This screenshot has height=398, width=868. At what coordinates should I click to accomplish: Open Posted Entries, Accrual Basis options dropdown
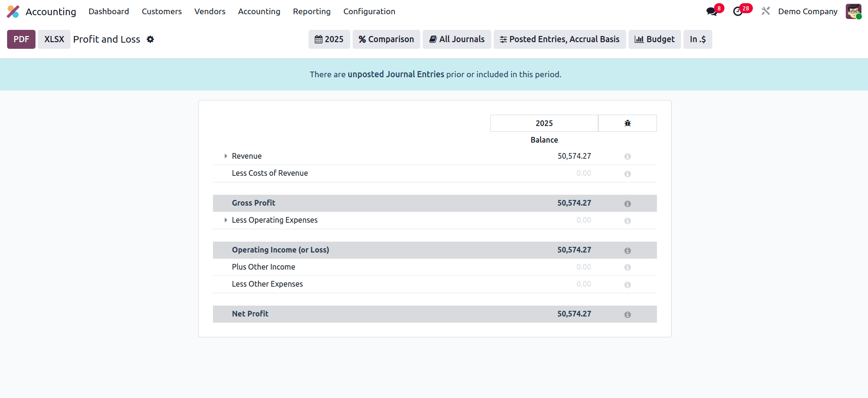[x=559, y=39]
